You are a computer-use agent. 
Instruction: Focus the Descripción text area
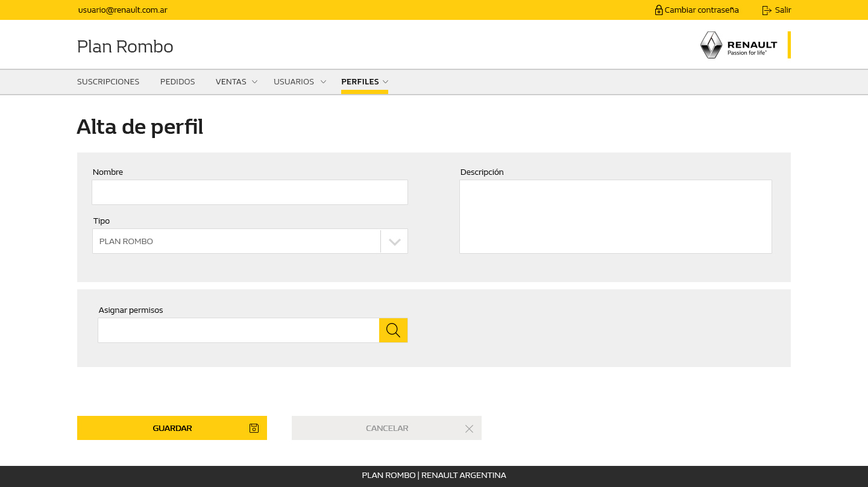tap(615, 216)
